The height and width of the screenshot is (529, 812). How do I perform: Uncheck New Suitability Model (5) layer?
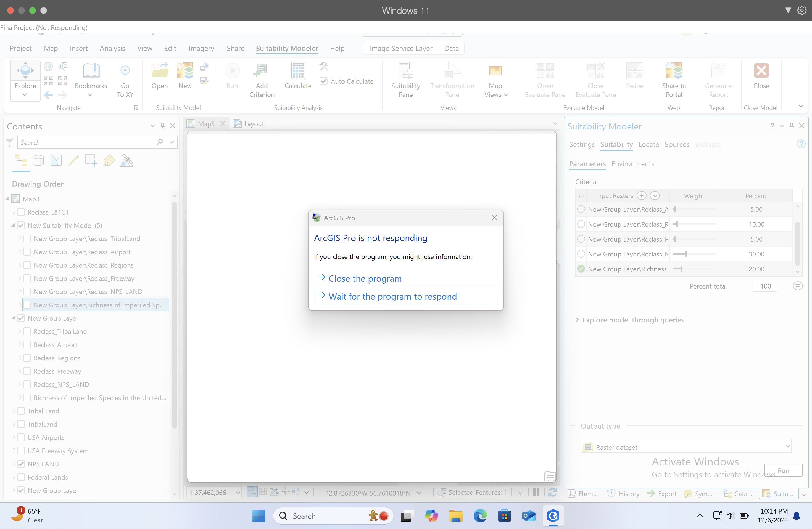21,226
